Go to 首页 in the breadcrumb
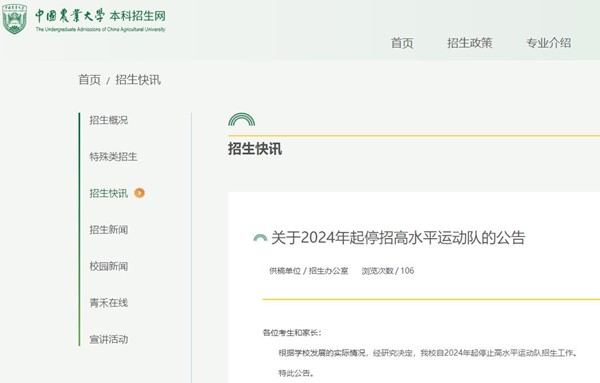 click(x=89, y=80)
